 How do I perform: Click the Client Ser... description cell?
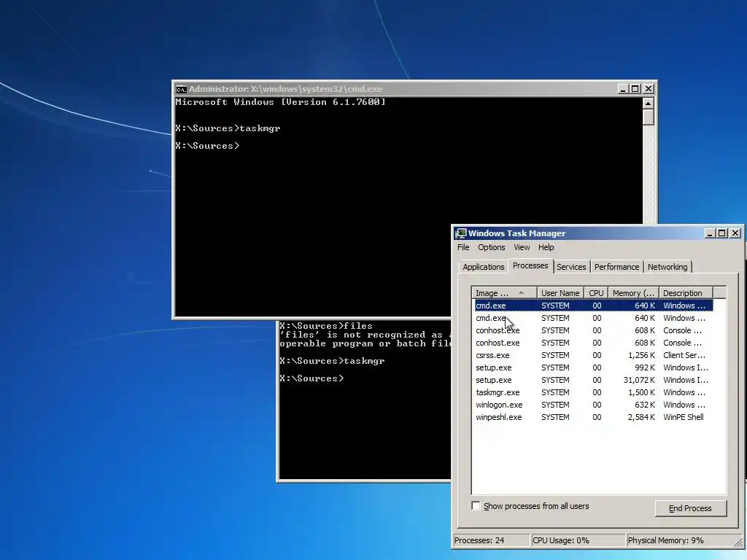[684, 355]
